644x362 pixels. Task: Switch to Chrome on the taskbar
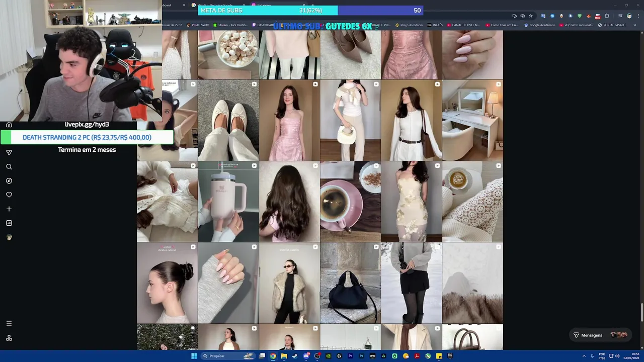coord(273,356)
